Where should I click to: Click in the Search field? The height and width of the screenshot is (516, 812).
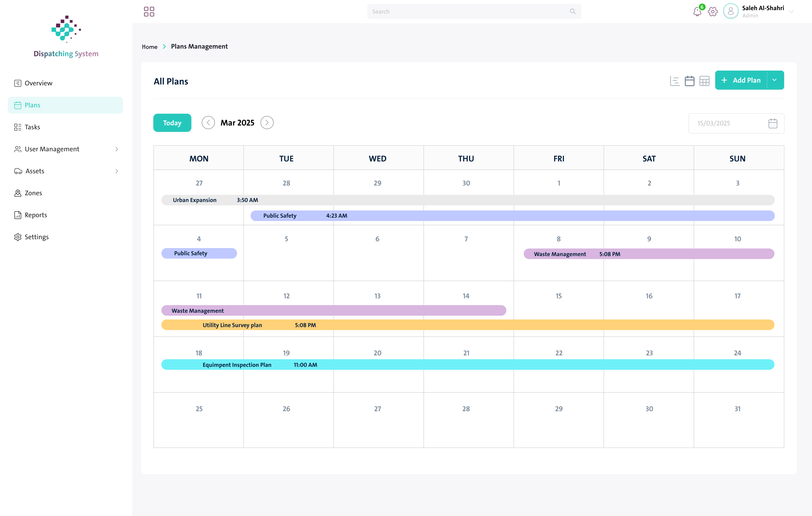coord(474,11)
